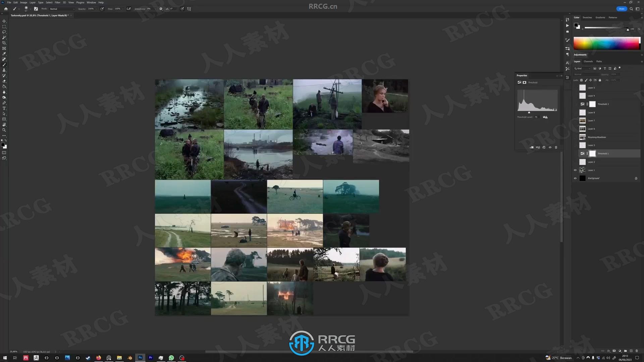Toggle pixel layer filter in Layers
The image size is (644, 362).
[x=595, y=68]
